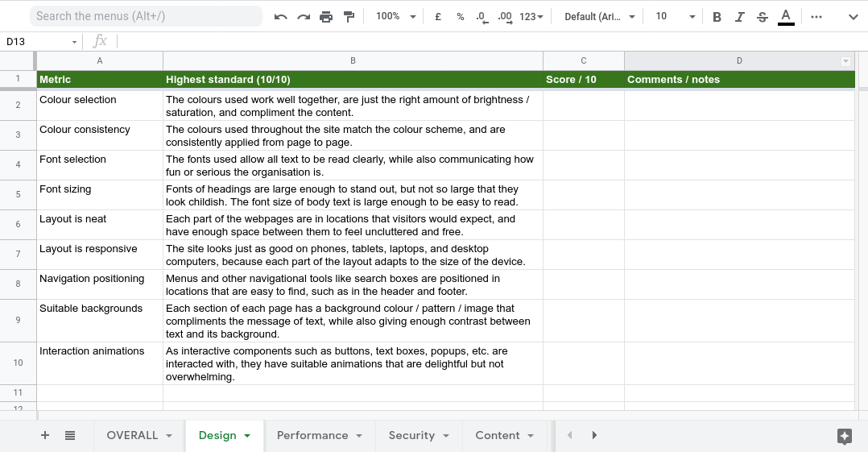Open Content tab dropdown arrow
Viewport: 868px width, 452px height.
(x=531, y=436)
